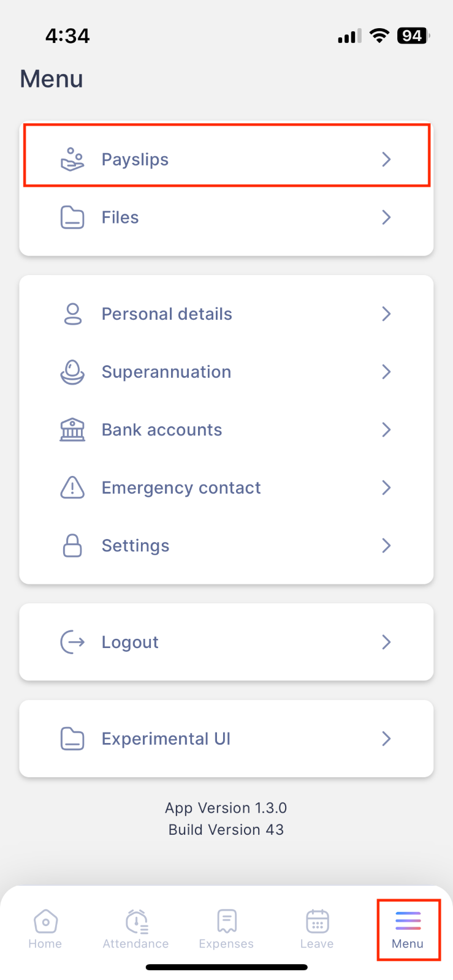
Task: Open the Attendance tab
Action: pyautogui.click(x=135, y=929)
